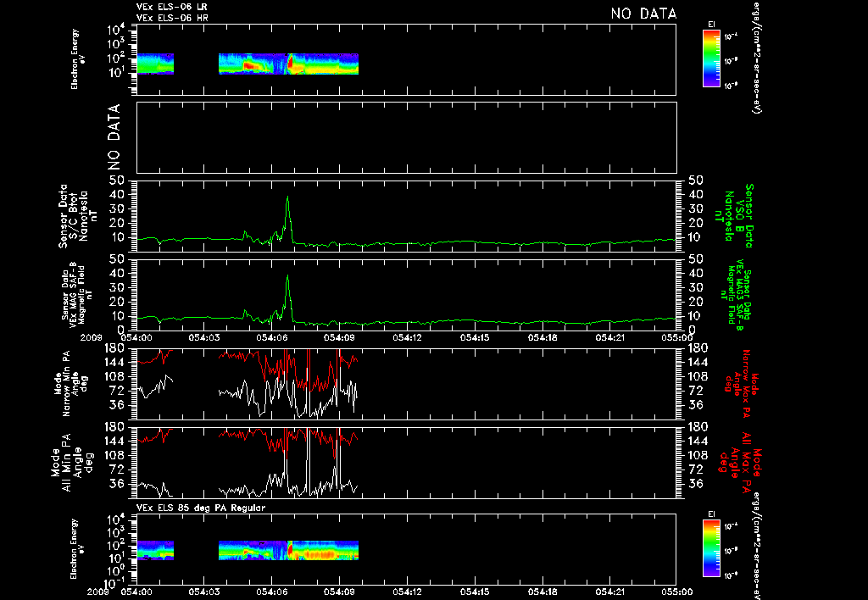Click the vertical 'NO DATA' label beside the empty panel
This screenshot has width=868, height=600.
[113, 136]
